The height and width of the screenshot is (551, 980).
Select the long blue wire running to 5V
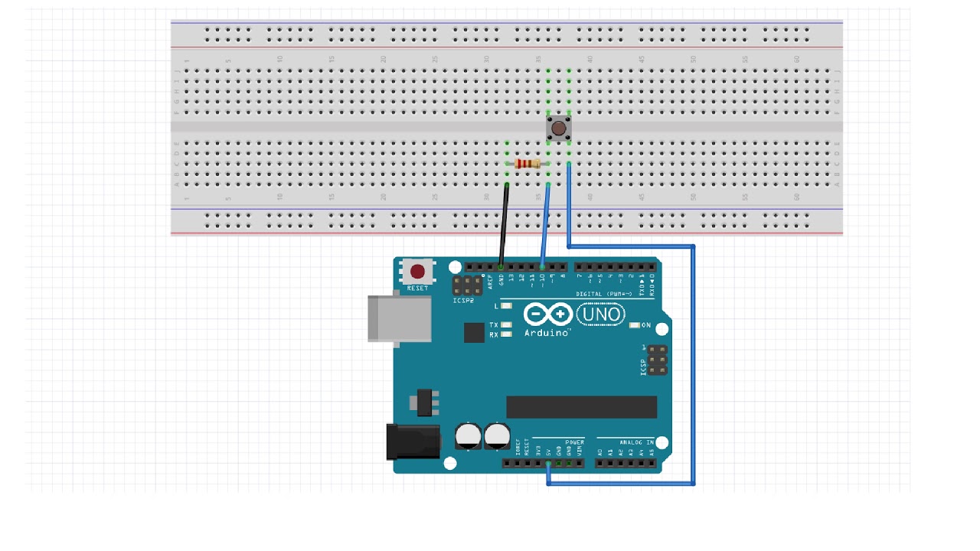tap(693, 364)
